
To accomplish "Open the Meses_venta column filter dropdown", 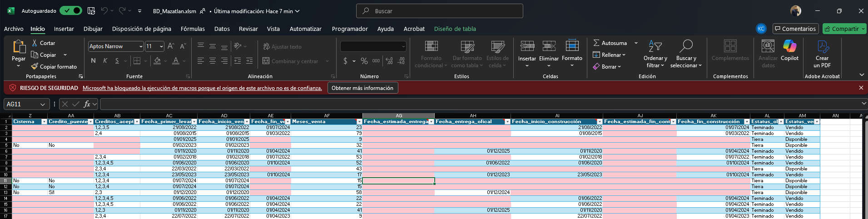I will click(x=359, y=122).
